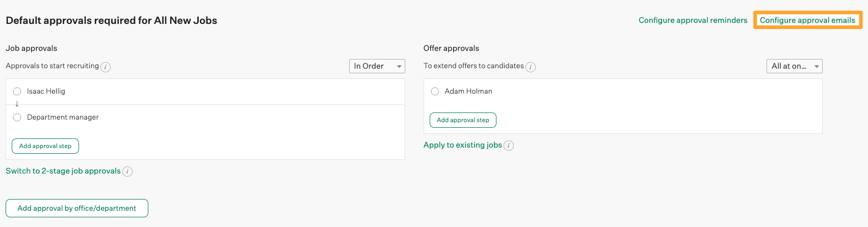Switch to 2-stage job approvals
This screenshot has height=227, width=868.
pos(63,171)
